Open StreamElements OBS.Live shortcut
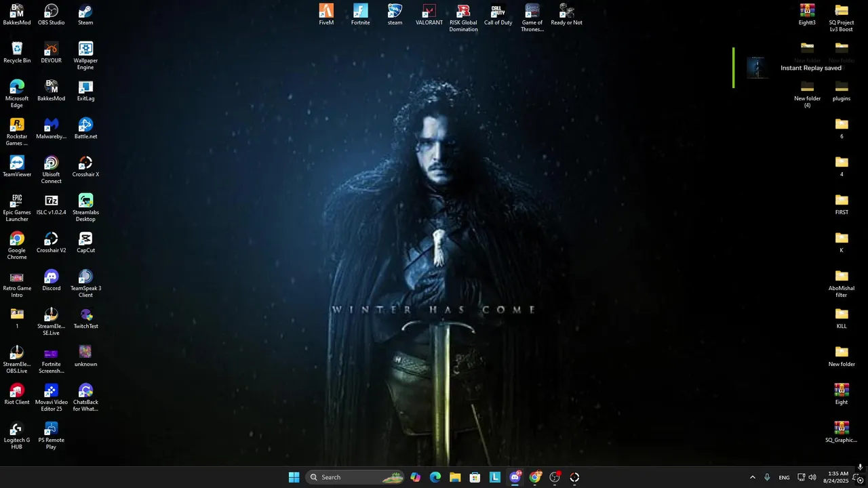This screenshot has width=868, height=488. (17, 359)
